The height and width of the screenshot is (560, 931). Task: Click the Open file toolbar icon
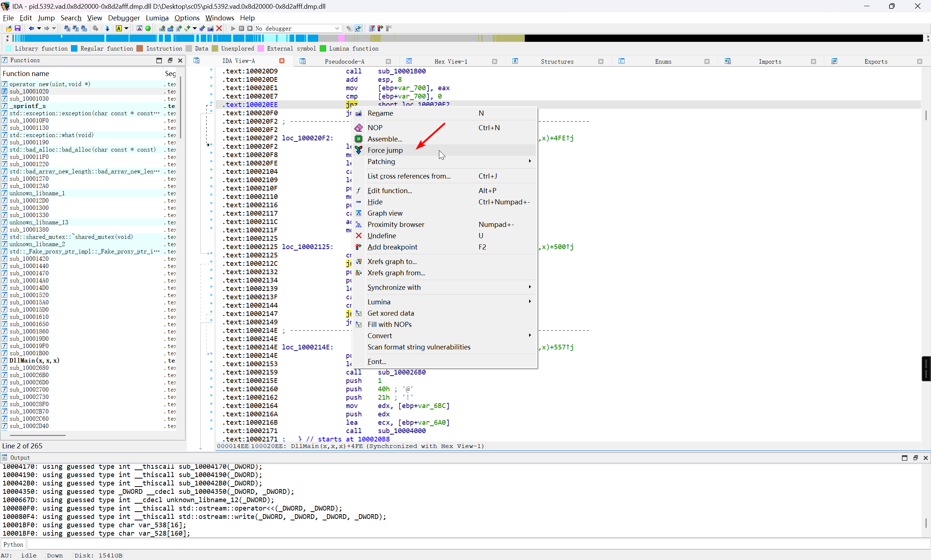(9, 28)
